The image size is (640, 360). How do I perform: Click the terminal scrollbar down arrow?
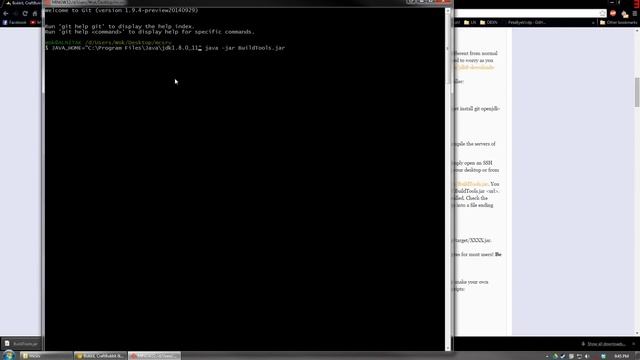(448, 348)
